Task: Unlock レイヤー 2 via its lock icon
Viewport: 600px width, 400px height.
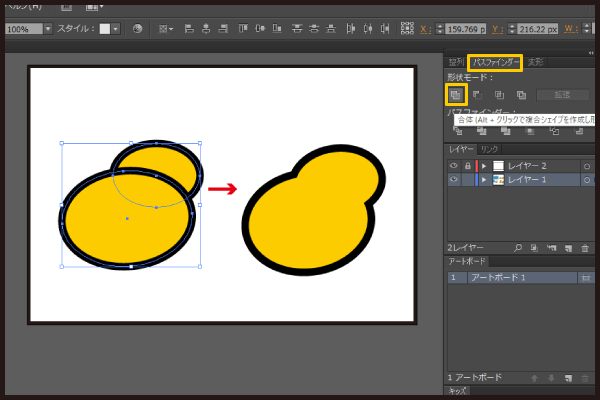Action: 466,165
